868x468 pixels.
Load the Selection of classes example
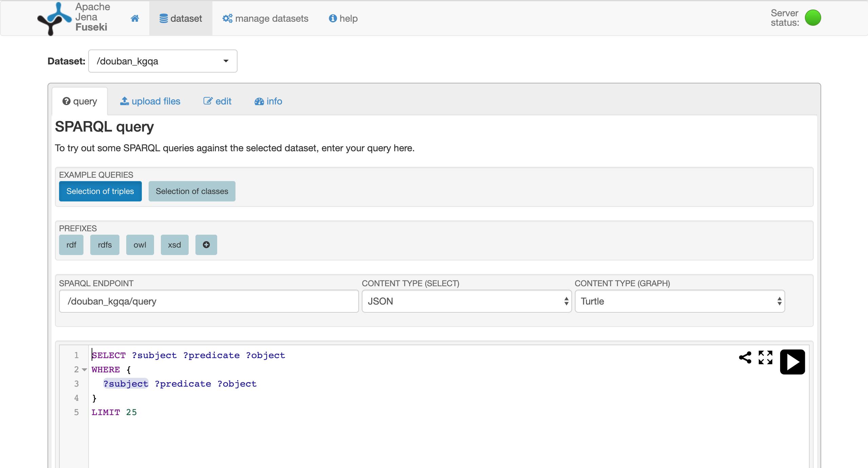click(x=192, y=191)
